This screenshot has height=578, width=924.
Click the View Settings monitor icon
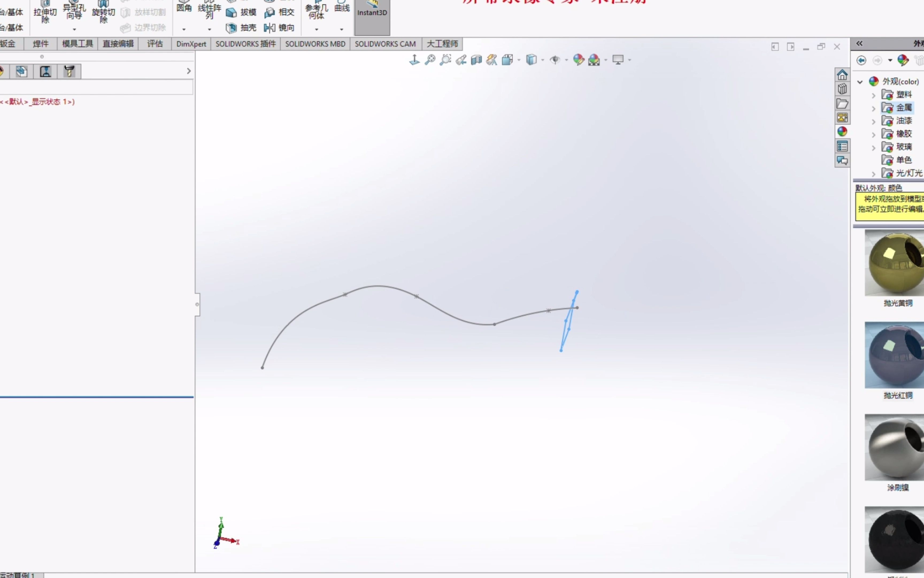click(618, 60)
